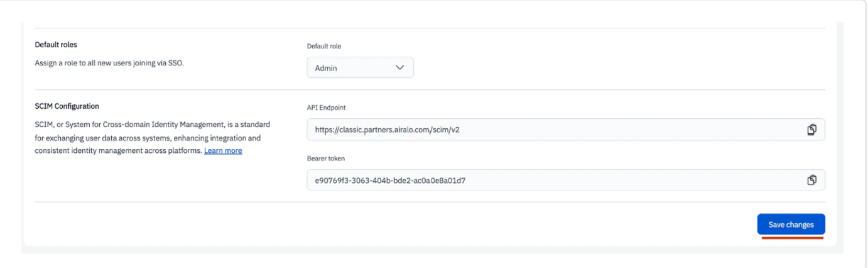Expand the chevron arrow beside Admin
The image size is (868, 268).
coord(399,67)
